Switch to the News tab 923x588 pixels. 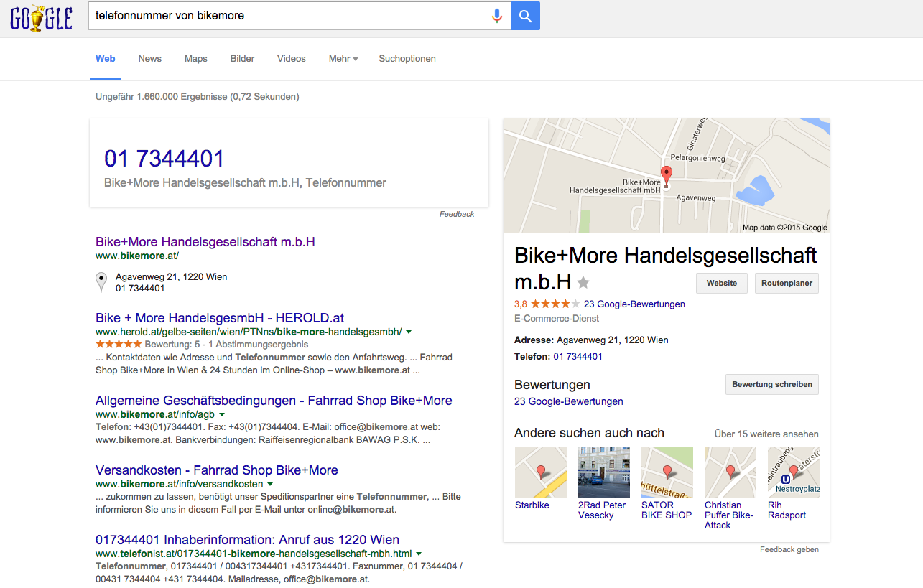150,59
